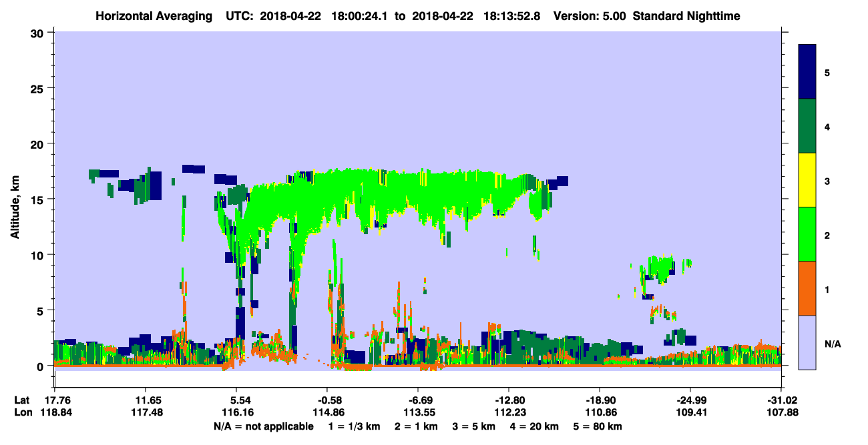Click the latitude value -6.69
868x445 pixels.
click(x=417, y=400)
